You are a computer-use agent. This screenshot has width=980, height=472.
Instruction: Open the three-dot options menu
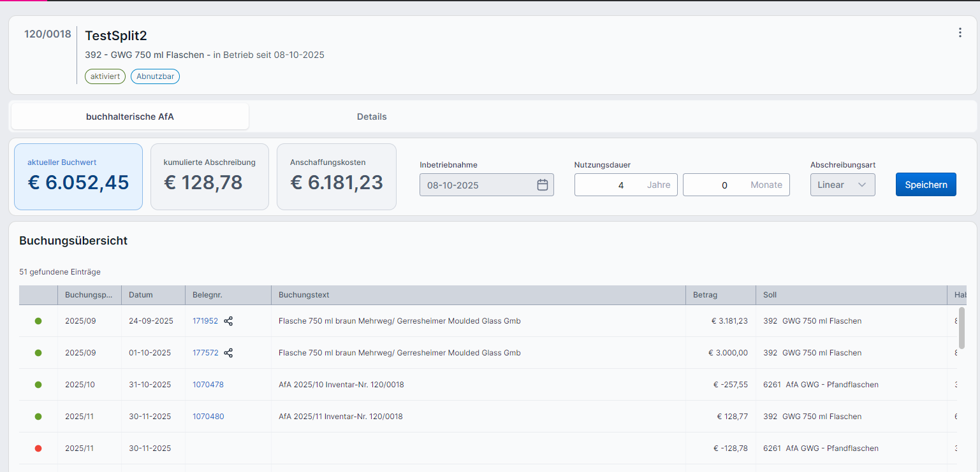[960, 32]
